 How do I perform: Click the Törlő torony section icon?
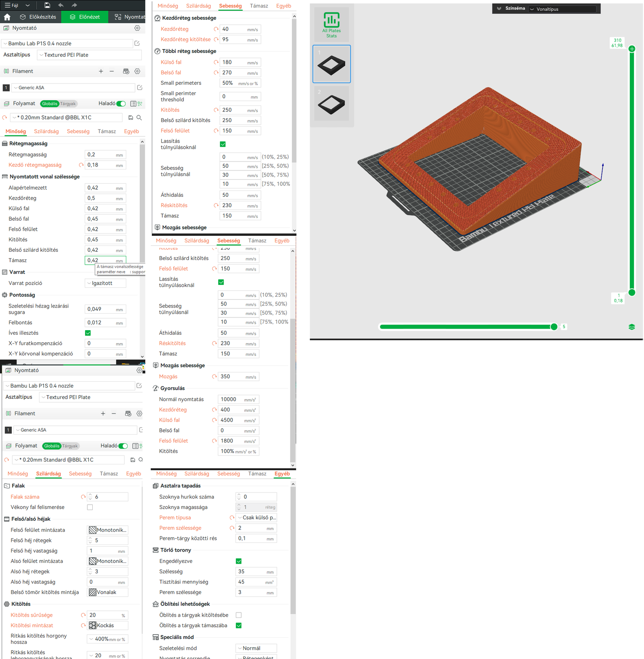156,550
